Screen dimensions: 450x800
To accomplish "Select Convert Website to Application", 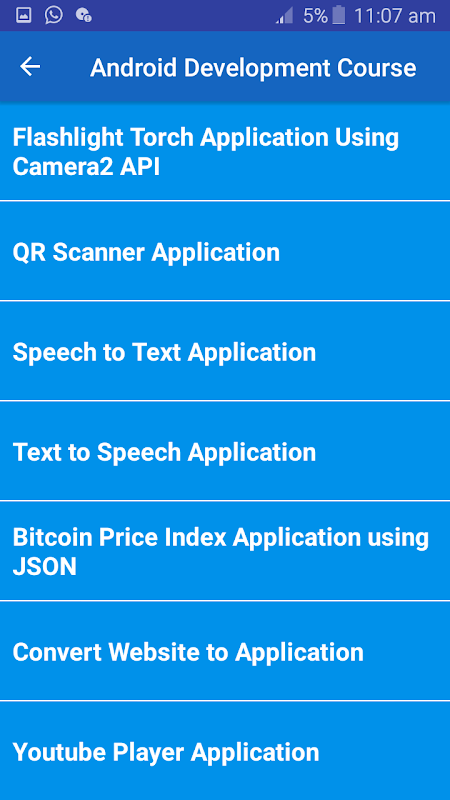I will tap(225, 651).
